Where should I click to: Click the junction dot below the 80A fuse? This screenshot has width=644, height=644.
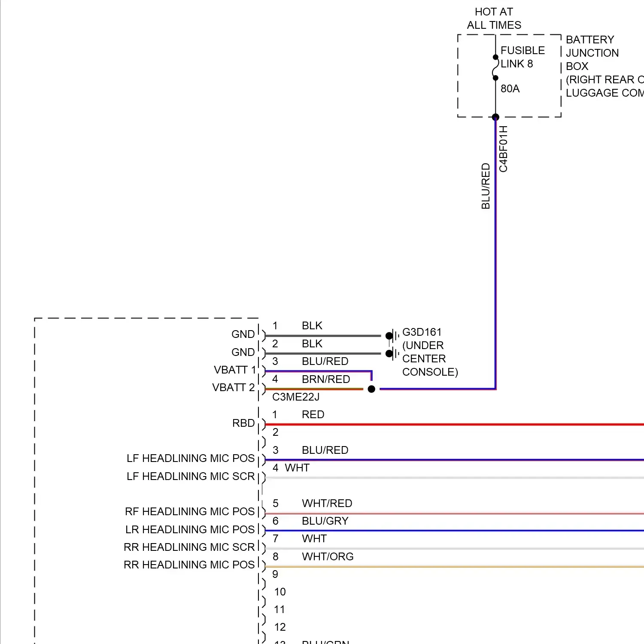(495, 117)
